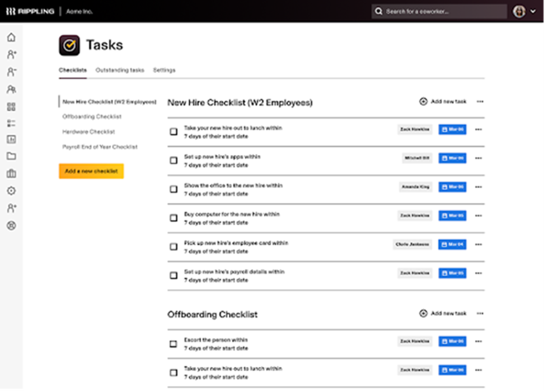Screen dimensions: 548x392
Task: Check 'Escort the person' offboarding task
Action: 174,344
